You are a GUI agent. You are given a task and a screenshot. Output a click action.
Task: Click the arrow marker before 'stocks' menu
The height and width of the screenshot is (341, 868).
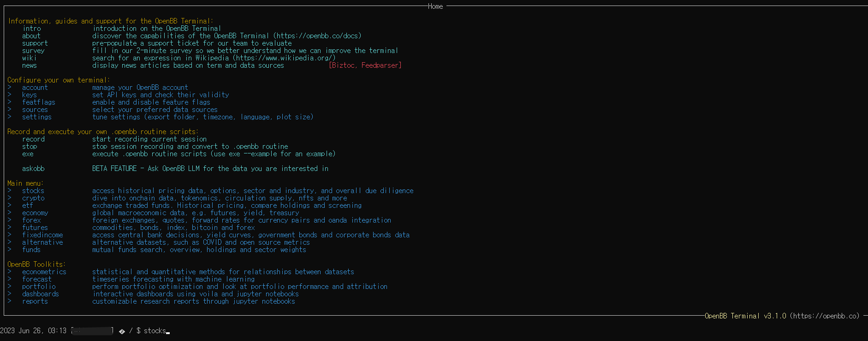9,191
